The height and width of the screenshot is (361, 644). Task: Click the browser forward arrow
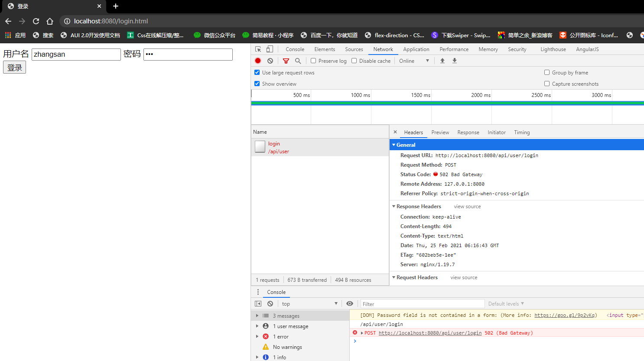[x=22, y=21]
